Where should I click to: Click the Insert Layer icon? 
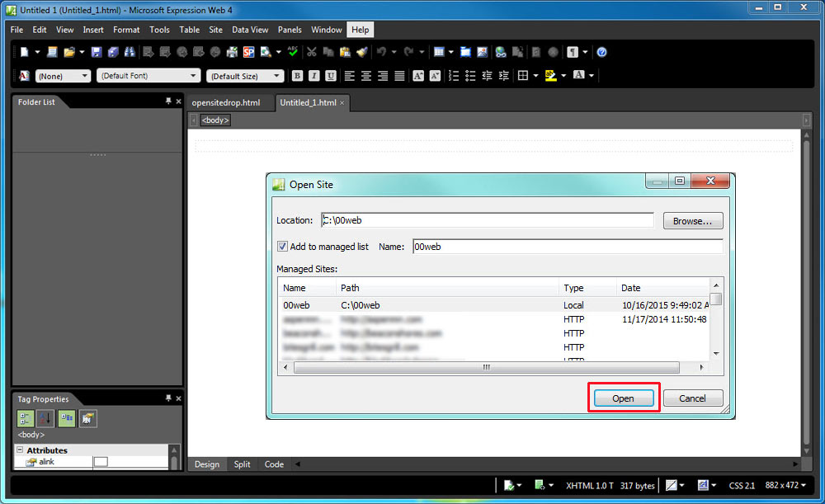click(x=465, y=52)
